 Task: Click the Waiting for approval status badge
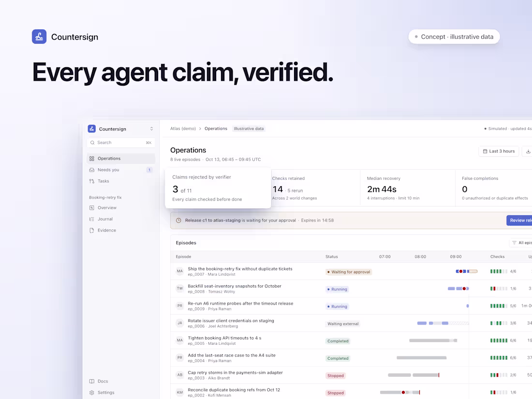coord(348,272)
